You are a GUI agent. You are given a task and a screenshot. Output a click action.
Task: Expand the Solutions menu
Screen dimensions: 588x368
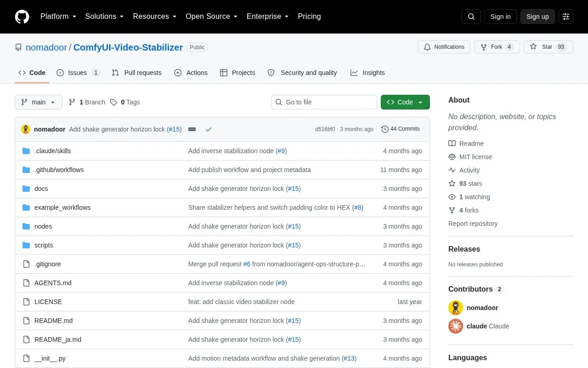coord(105,17)
